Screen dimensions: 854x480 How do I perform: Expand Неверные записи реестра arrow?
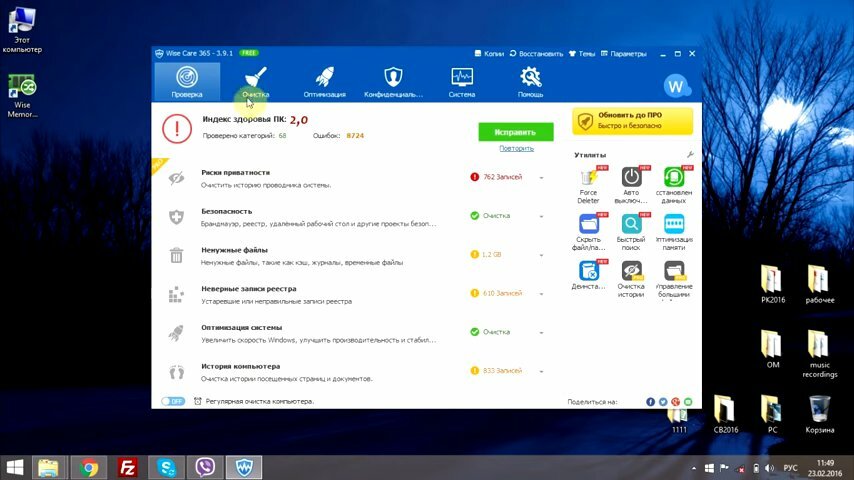541,294
